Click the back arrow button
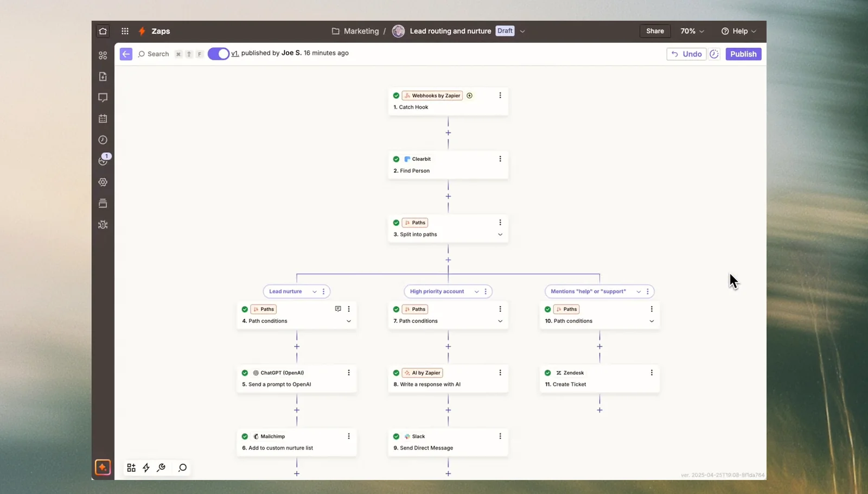Image resolution: width=868 pixels, height=494 pixels. click(x=126, y=54)
